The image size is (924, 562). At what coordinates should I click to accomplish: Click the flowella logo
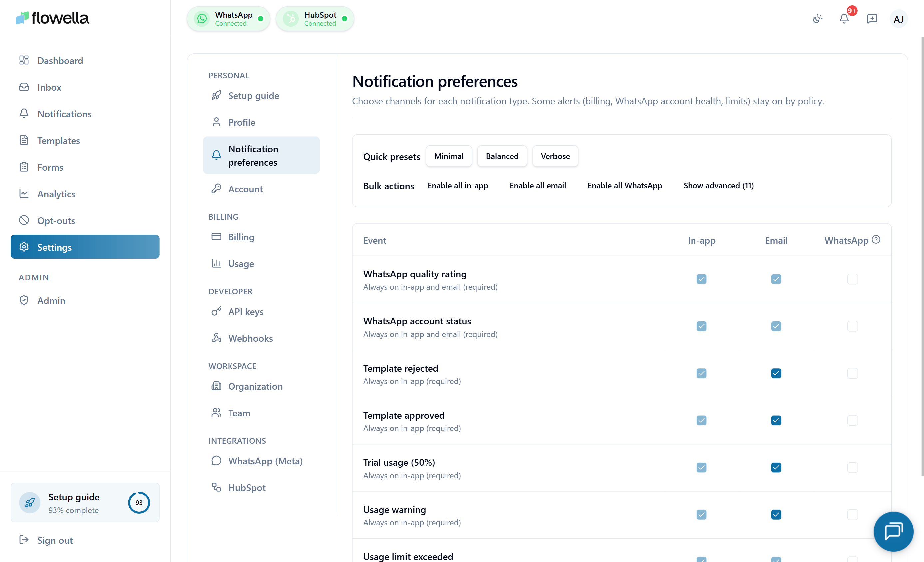click(x=53, y=18)
